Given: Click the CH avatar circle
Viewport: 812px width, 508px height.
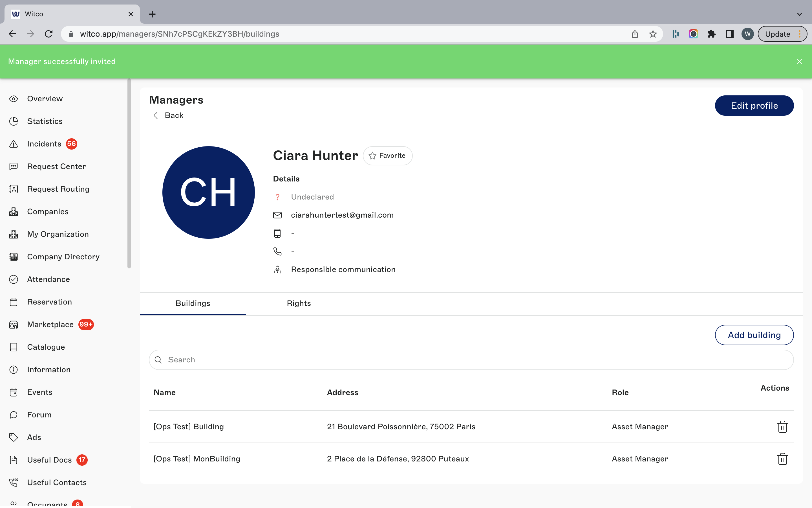Looking at the screenshot, I should tap(208, 192).
